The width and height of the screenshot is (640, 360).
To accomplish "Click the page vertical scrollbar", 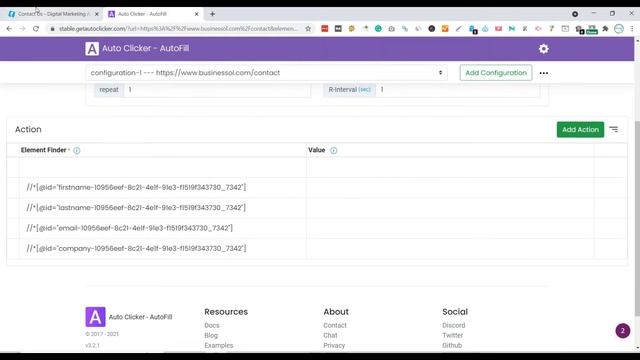I will point(637,218).
